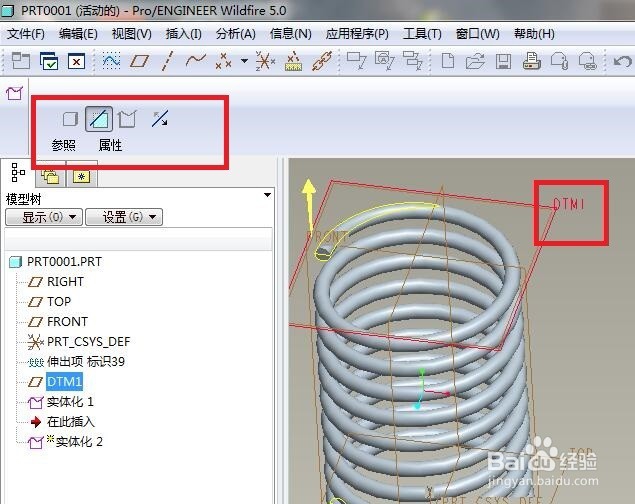Click the Datum Plane tool icon
Image resolution: width=635 pixels, height=504 pixels.
pyautogui.click(x=139, y=62)
